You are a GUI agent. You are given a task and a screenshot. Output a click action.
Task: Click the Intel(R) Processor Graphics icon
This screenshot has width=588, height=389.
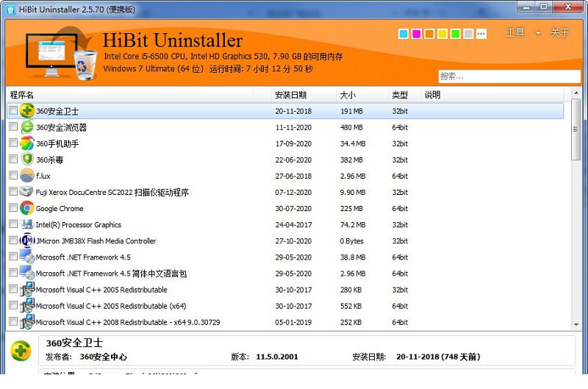27,224
